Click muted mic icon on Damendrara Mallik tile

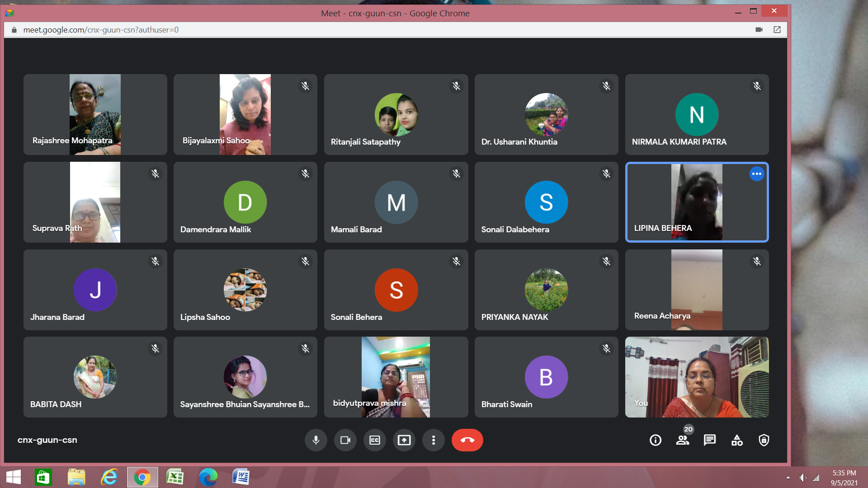point(306,174)
